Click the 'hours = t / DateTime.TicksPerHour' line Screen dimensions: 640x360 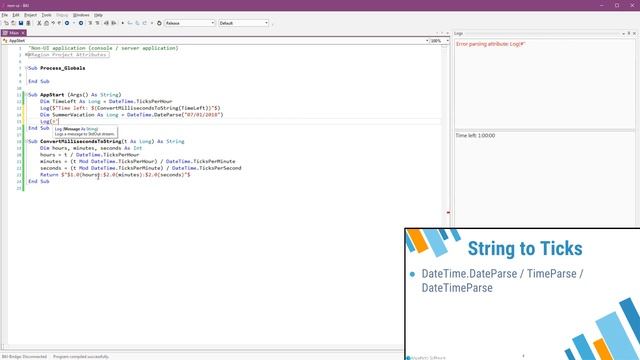pyautogui.click(x=90, y=155)
